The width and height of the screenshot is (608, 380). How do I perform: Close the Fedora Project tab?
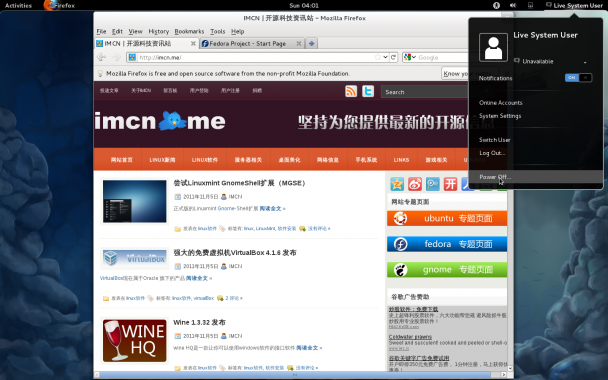pos(299,43)
